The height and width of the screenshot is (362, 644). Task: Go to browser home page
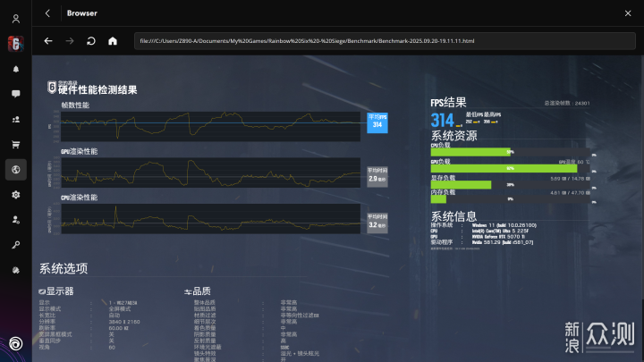pos(113,41)
